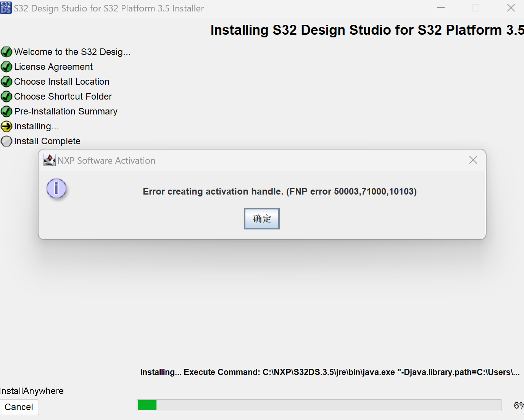Select the Choose Install Location step

click(61, 81)
